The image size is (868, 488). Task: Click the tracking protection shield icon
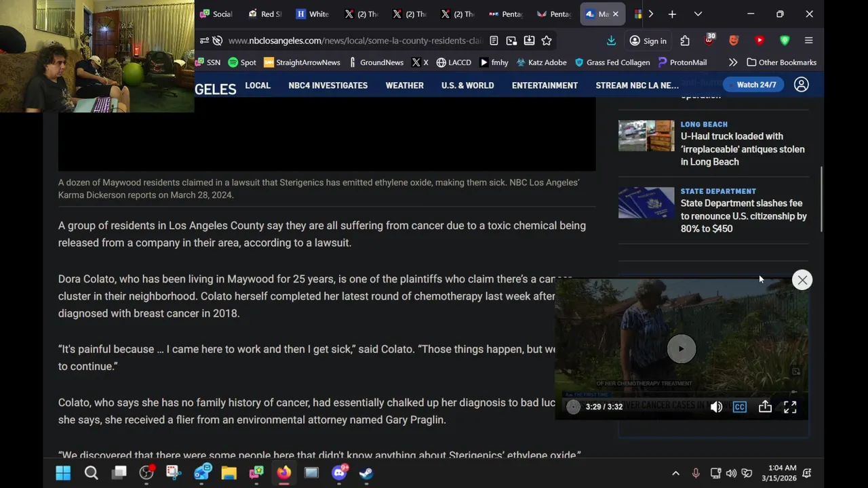pyautogui.click(x=217, y=41)
